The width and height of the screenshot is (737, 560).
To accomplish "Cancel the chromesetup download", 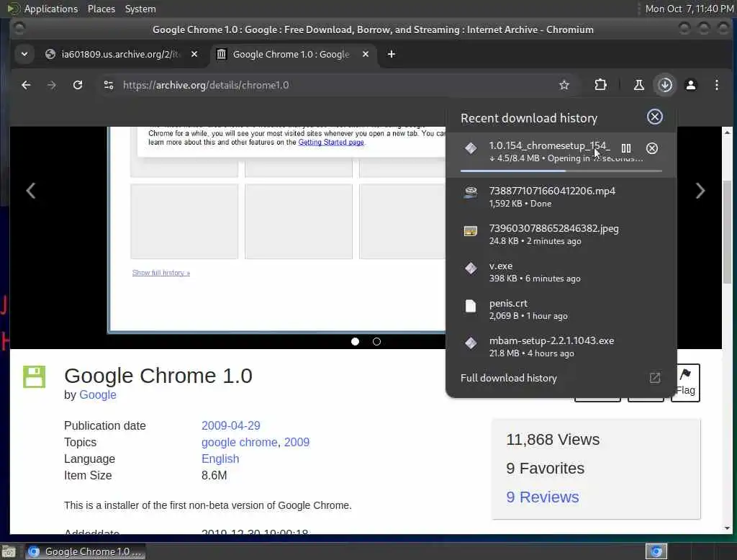I will click(652, 148).
